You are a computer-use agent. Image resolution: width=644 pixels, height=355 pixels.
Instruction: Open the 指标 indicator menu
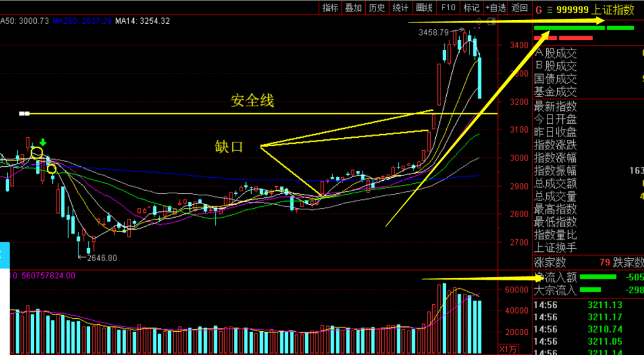[330, 7]
